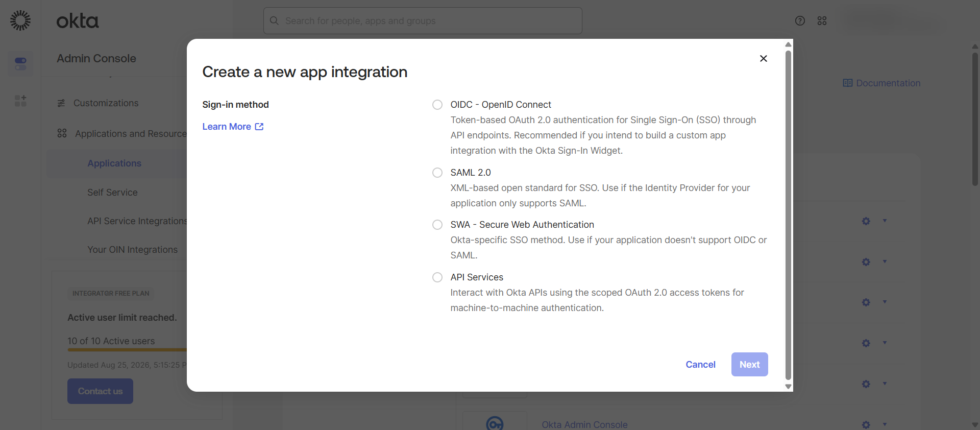Click the Admin Console heading
The height and width of the screenshot is (430, 980).
tap(96, 59)
